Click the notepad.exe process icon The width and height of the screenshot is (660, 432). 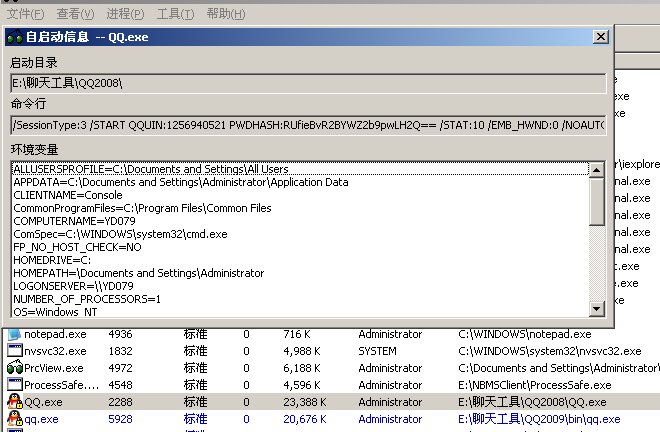click(14, 334)
